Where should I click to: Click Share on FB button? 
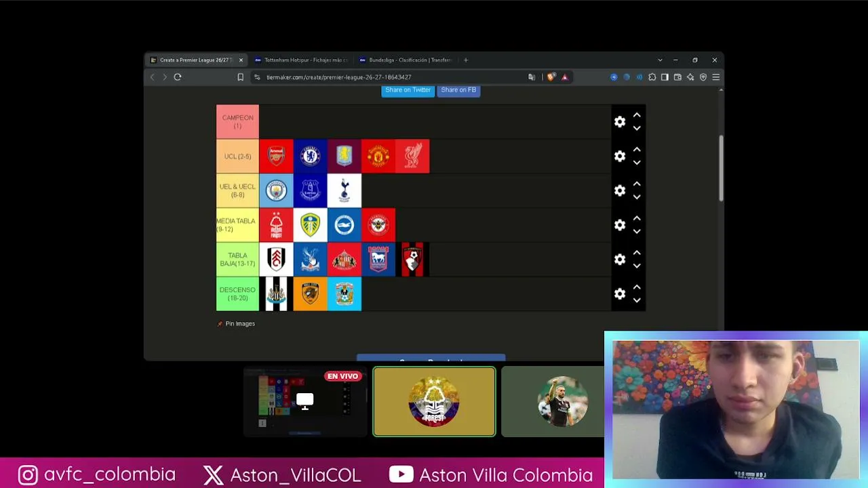coord(458,90)
